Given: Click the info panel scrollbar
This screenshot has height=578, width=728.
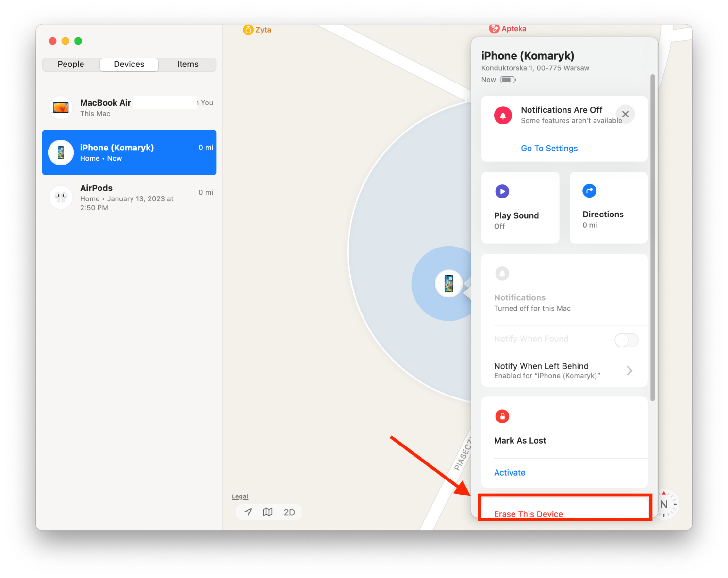Looking at the screenshot, I should (x=653, y=238).
